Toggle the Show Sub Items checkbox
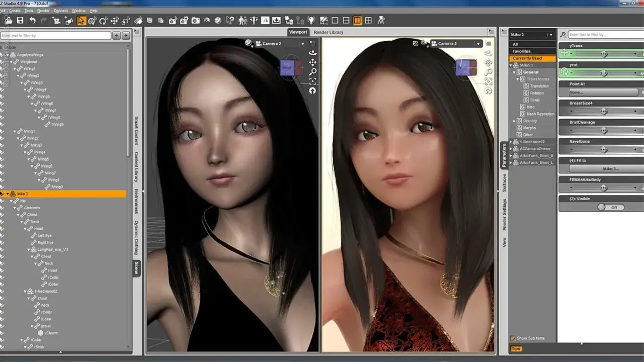 click(513, 338)
